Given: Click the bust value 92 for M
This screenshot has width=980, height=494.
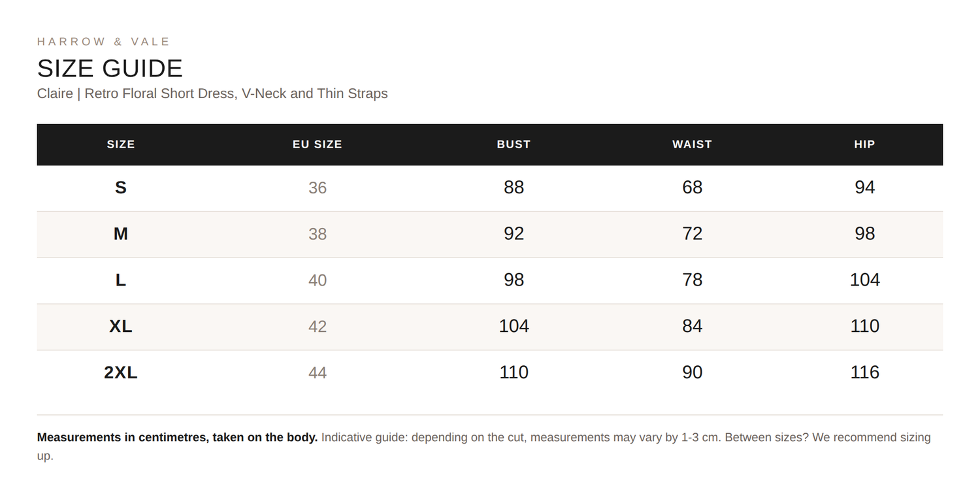Looking at the screenshot, I should pos(514,234).
